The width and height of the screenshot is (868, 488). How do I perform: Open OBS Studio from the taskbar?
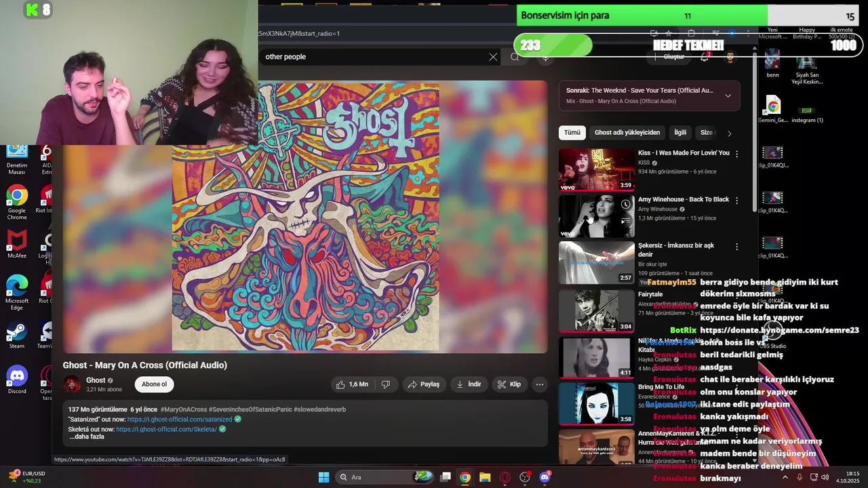pyautogui.click(x=524, y=477)
